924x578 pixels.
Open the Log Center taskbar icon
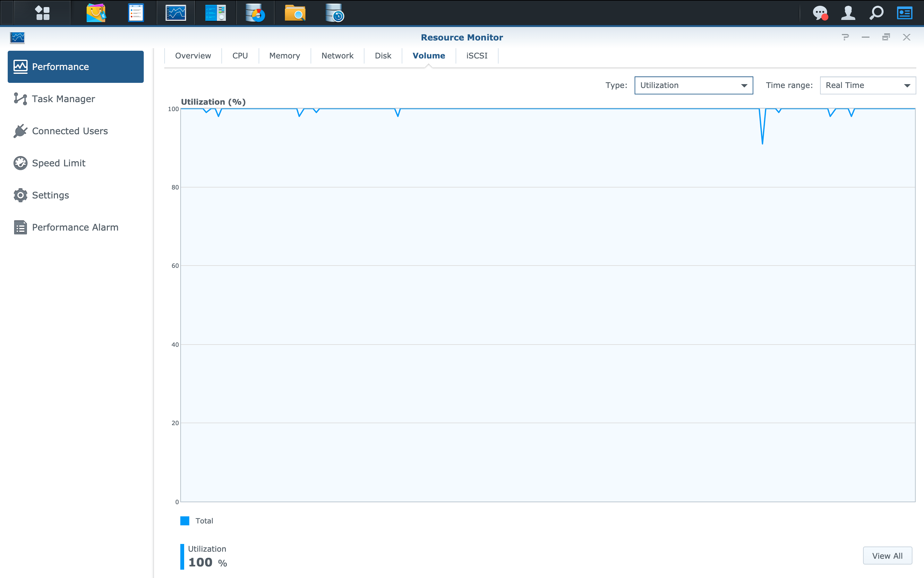point(135,13)
